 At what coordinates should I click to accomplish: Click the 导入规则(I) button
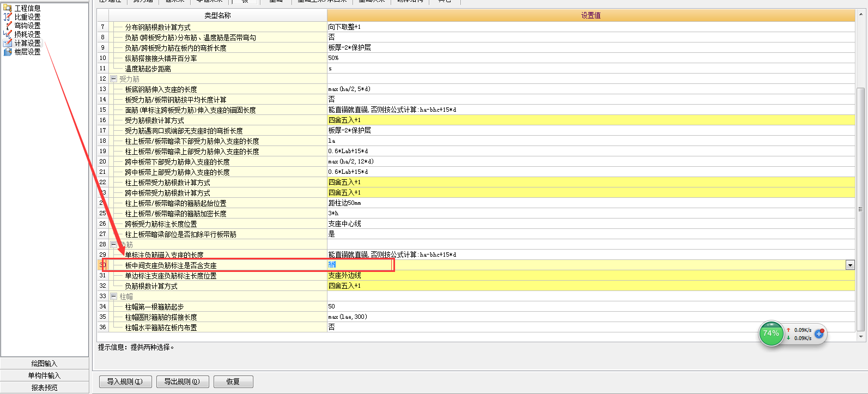coord(125,381)
